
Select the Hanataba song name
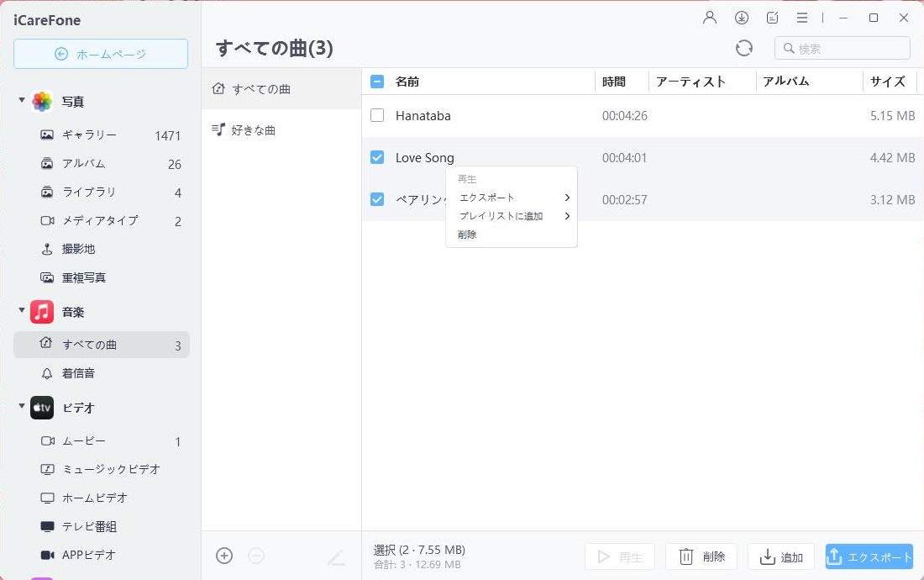coord(423,115)
